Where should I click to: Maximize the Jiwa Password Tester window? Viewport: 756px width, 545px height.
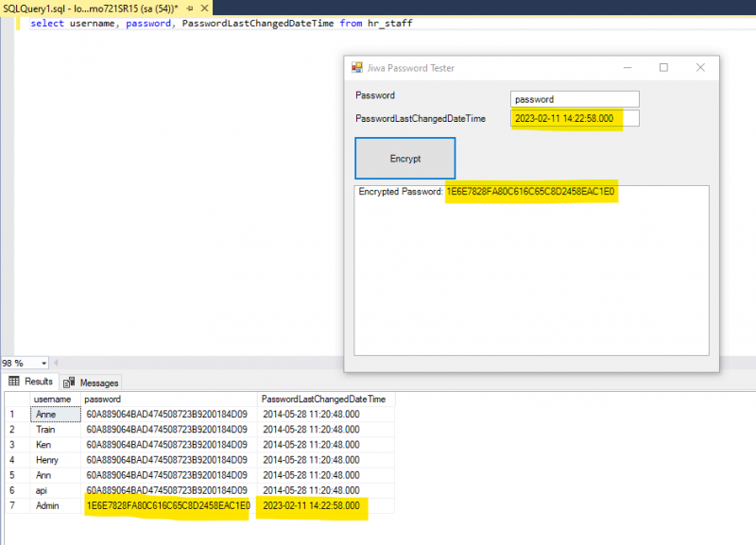[663, 68]
